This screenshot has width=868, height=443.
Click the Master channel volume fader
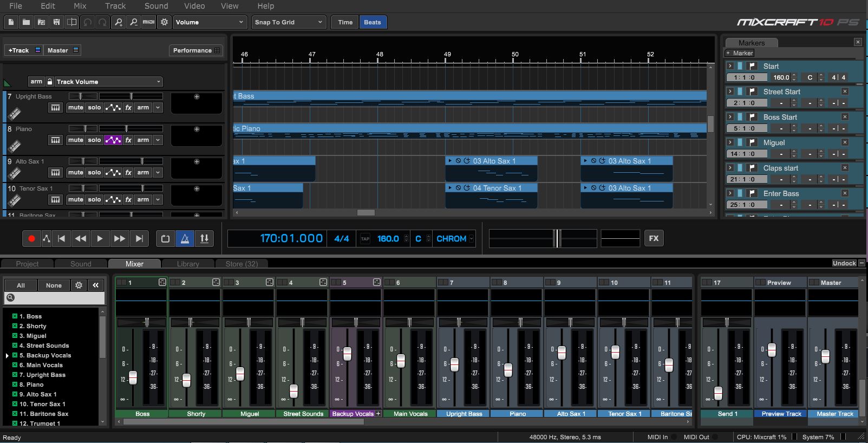coord(825,356)
